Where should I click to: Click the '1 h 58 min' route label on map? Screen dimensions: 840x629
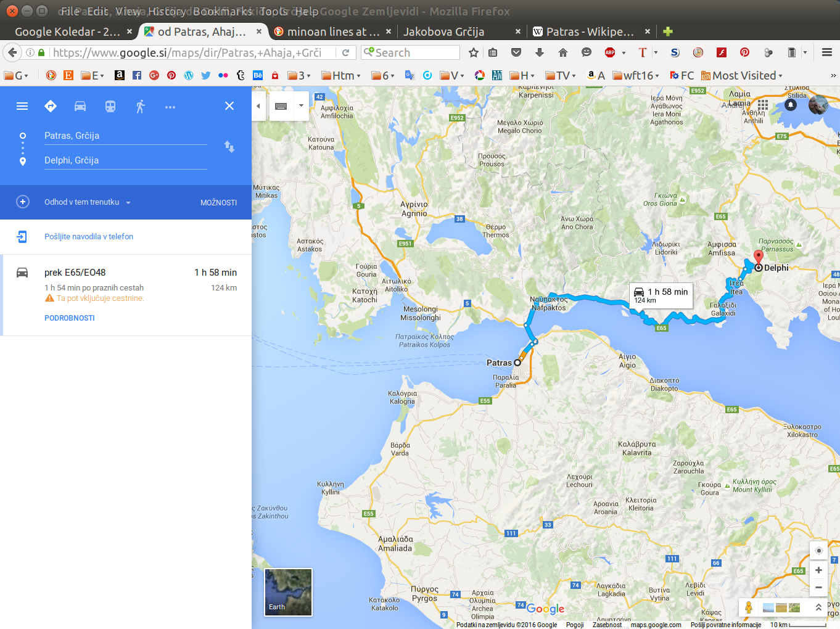click(x=661, y=295)
